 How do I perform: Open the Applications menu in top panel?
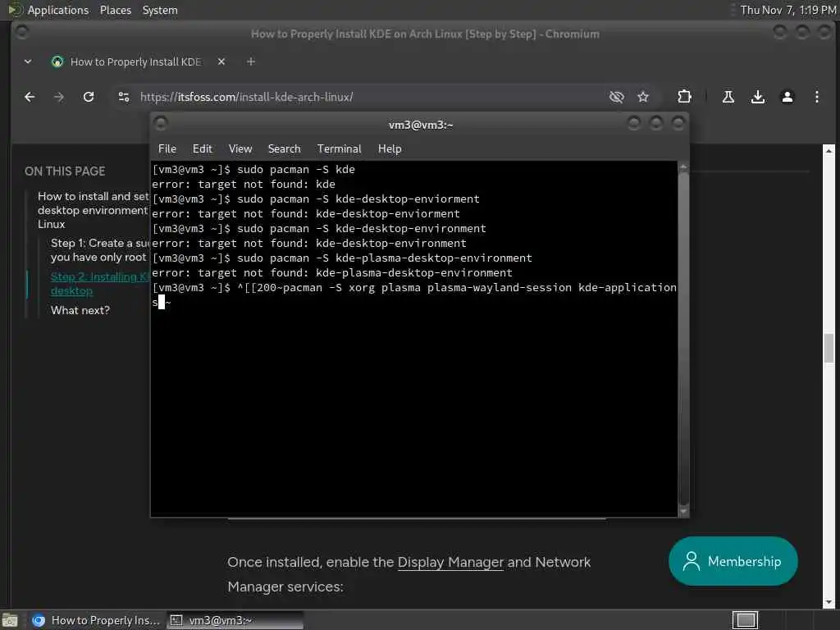click(x=58, y=10)
